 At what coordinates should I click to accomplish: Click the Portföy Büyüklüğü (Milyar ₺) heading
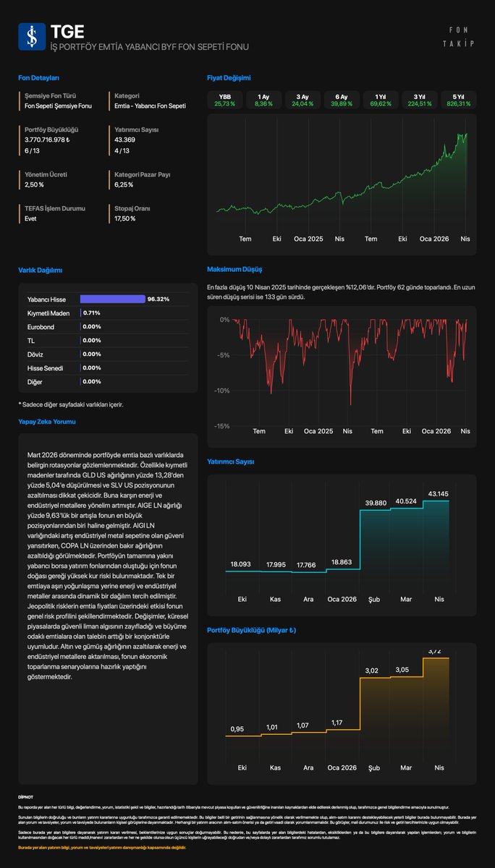252,630
